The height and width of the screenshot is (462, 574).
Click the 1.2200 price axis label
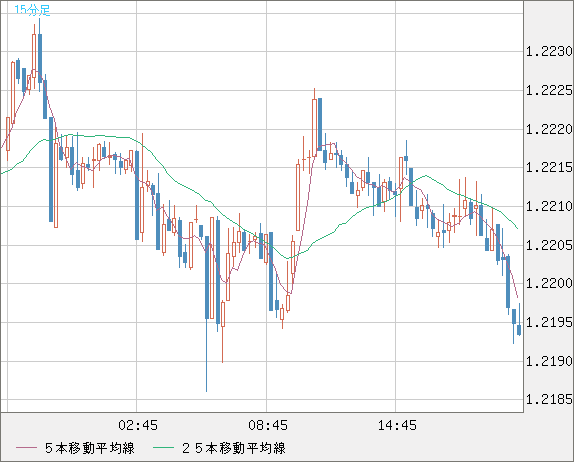(549, 283)
